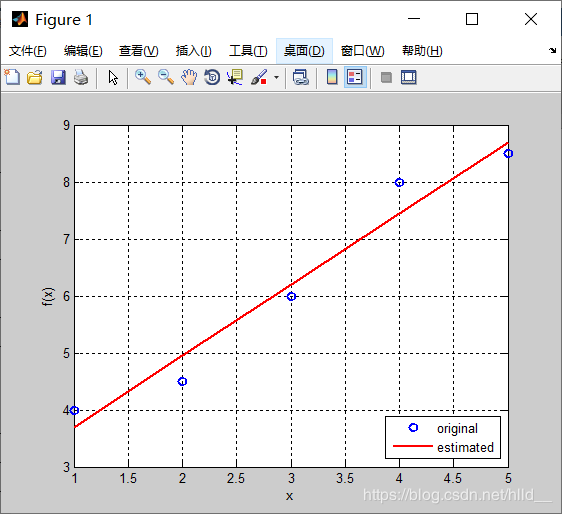This screenshot has width=562, height=514.
Task: Select the Edit Plot arrow tool
Action: pyautogui.click(x=113, y=77)
